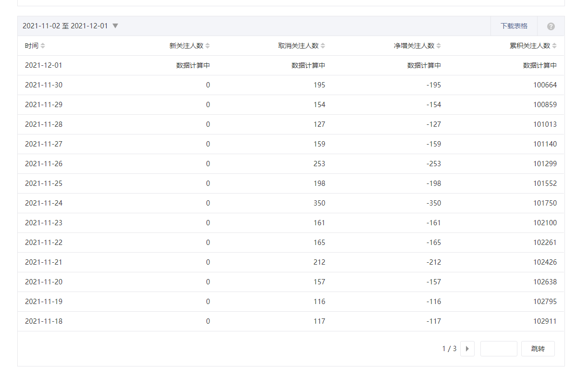The image size is (588, 390).
Task: Sort by 净增关注人数 column arrows
Action: [439, 46]
